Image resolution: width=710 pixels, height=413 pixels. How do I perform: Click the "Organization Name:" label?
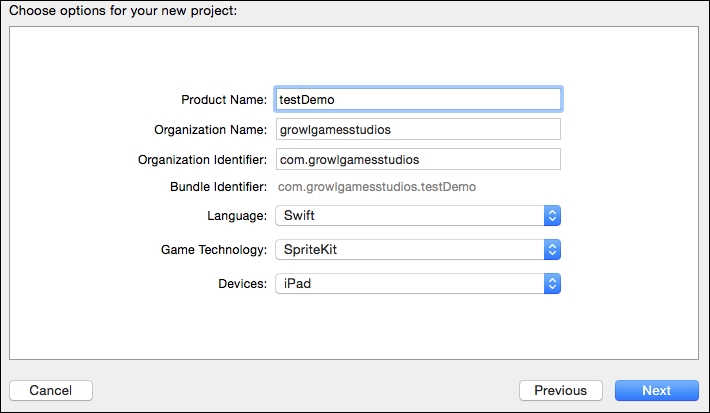211,130
